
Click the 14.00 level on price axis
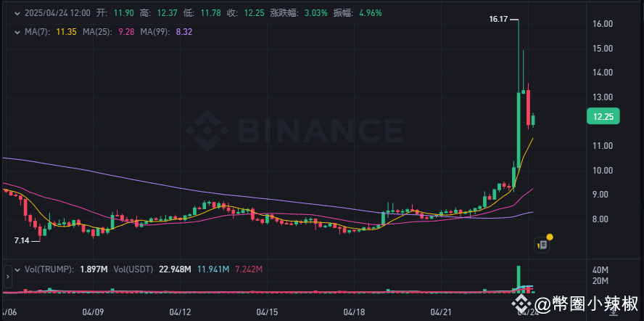tap(603, 73)
